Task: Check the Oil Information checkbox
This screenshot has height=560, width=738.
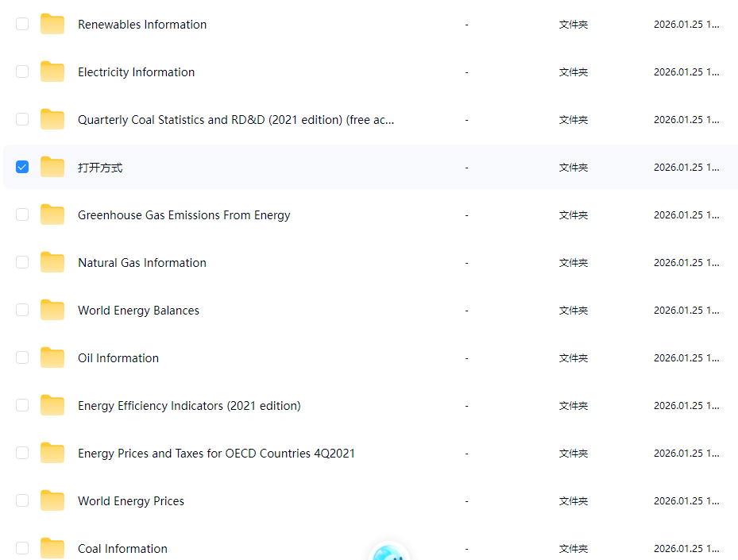Action: [22, 357]
